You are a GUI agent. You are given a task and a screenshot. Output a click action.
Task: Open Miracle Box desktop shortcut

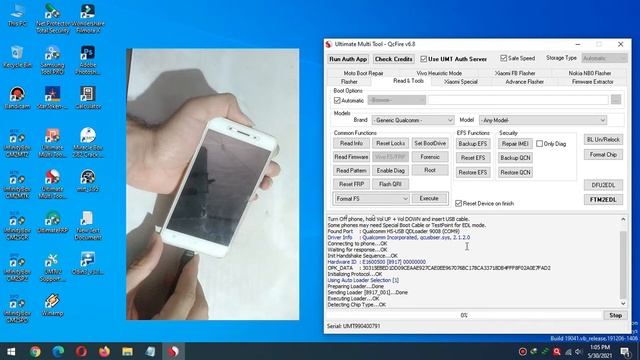[88, 143]
